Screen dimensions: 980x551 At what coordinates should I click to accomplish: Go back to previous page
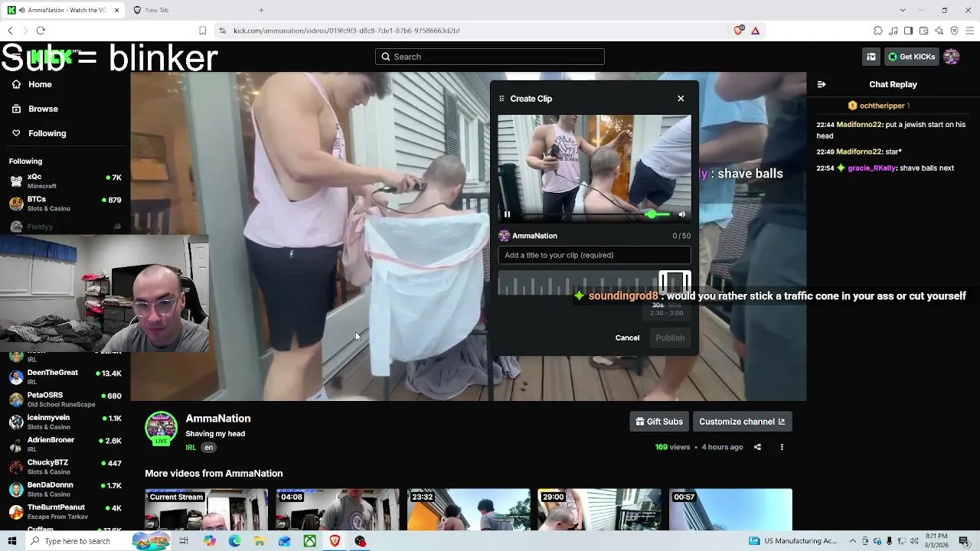10,31
